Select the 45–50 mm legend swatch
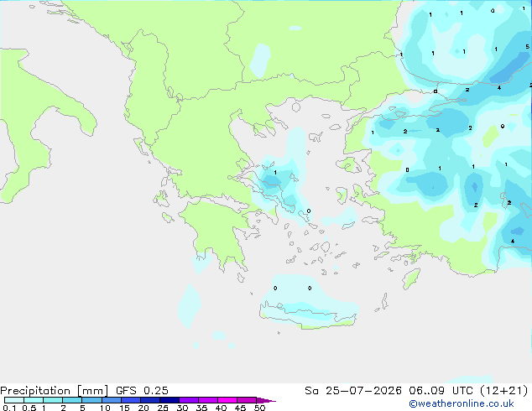Screen dimensions: 532x411 pos(247,400)
